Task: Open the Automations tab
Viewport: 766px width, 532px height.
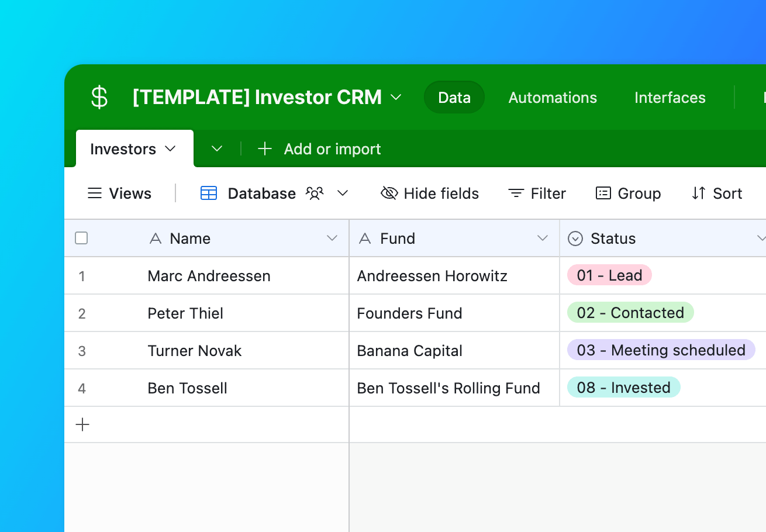Action: point(553,97)
